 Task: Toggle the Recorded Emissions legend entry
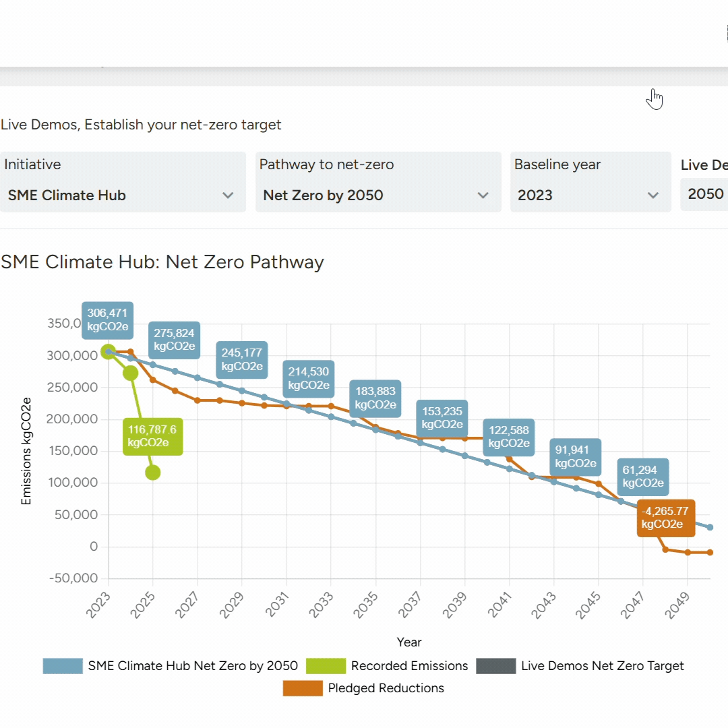(387, 666)
